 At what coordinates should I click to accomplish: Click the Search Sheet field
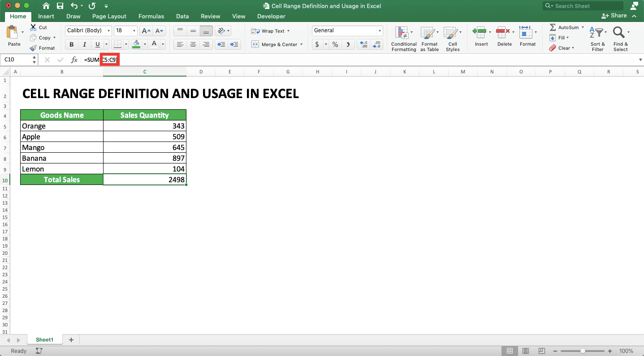pyautogui.click(x=583, y=6)
